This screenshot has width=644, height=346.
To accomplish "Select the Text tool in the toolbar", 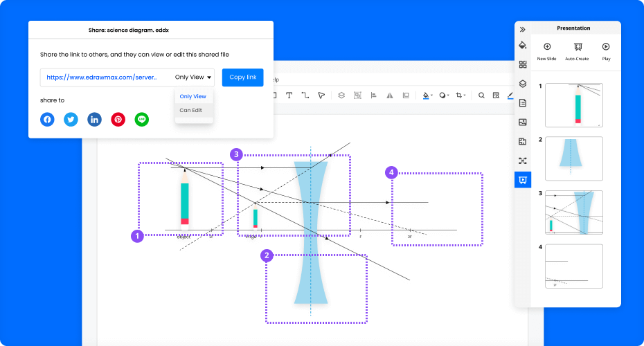I will click(289, 95).
